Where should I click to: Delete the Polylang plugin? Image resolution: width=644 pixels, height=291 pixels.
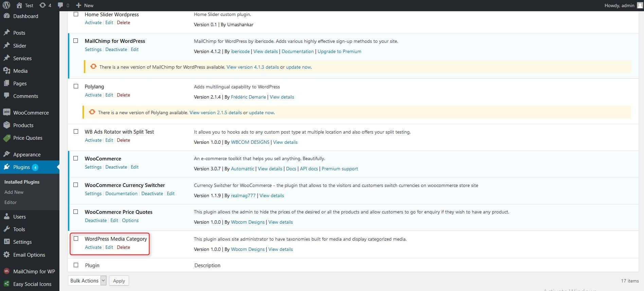tap(123, 95)
